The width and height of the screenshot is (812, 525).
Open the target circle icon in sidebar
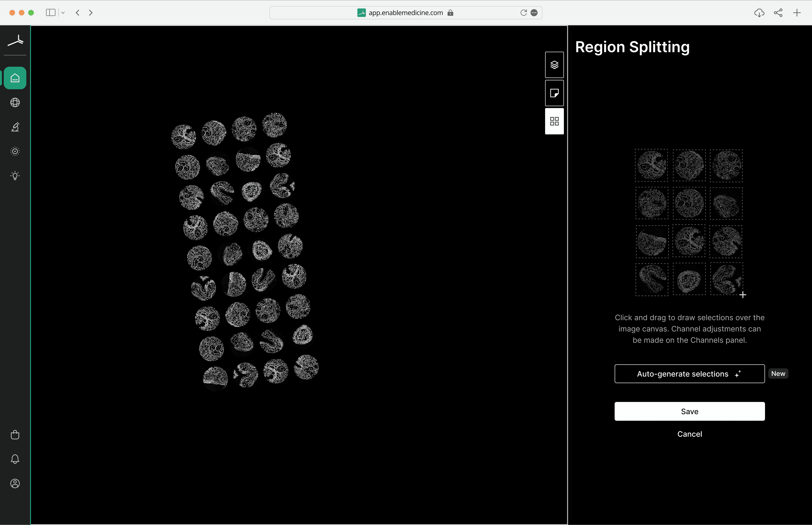(x=15, y=151)
